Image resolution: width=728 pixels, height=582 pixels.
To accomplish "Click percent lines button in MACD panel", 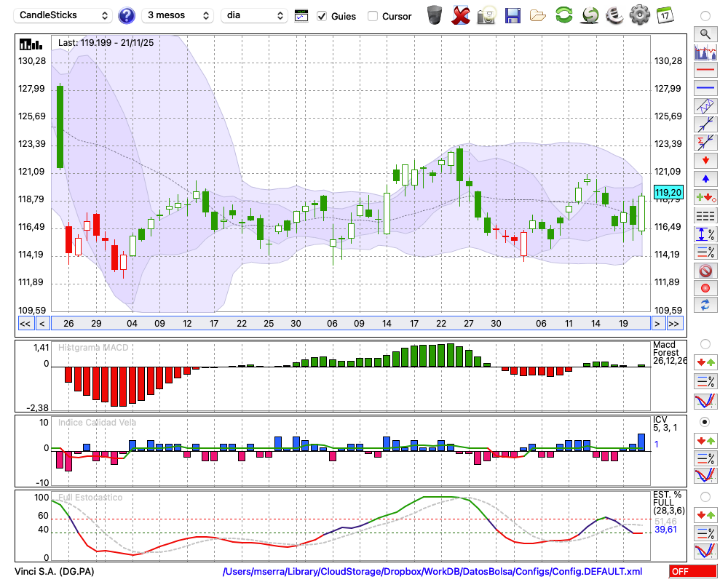I will (x=705, y=381).
